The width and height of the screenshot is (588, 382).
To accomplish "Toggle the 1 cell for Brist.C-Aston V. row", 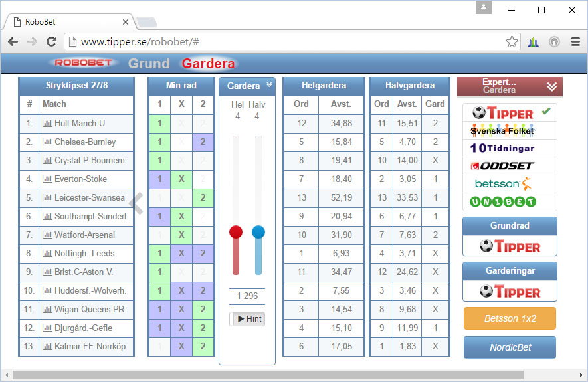I will [159, 272].
